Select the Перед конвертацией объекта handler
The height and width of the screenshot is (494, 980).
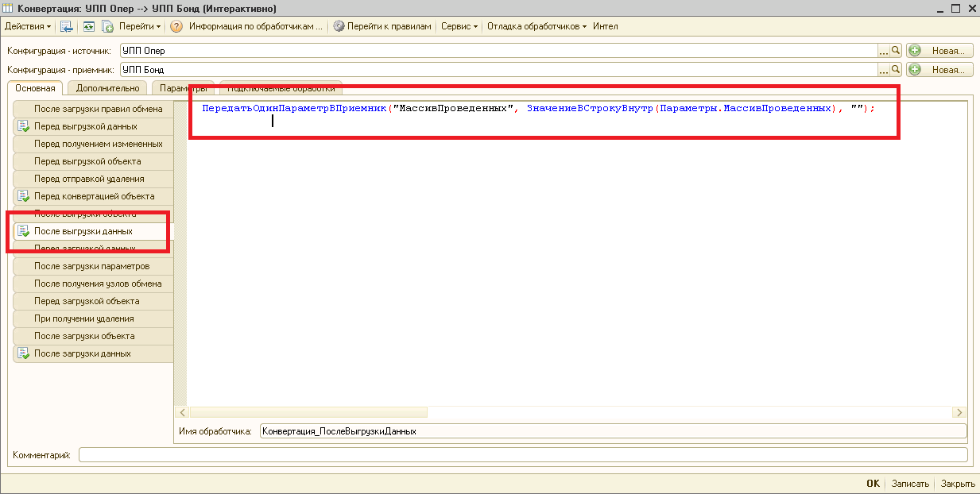pos(93,196)
